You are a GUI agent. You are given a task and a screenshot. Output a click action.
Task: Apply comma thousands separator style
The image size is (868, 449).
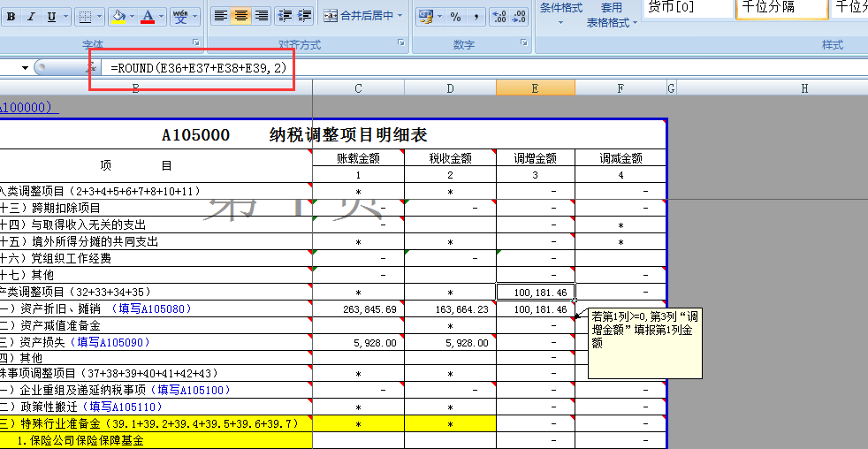[x=476, y=17]
